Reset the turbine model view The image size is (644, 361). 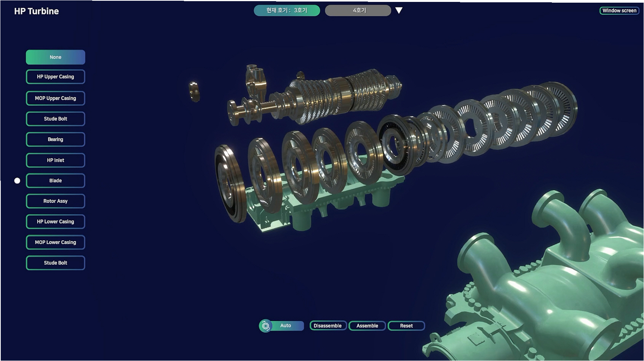point(406,326)
